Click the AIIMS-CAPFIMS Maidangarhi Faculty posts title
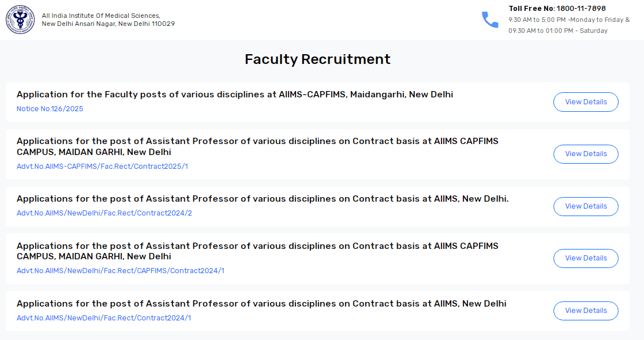The image size is (644, 340). tap(234, 95)
